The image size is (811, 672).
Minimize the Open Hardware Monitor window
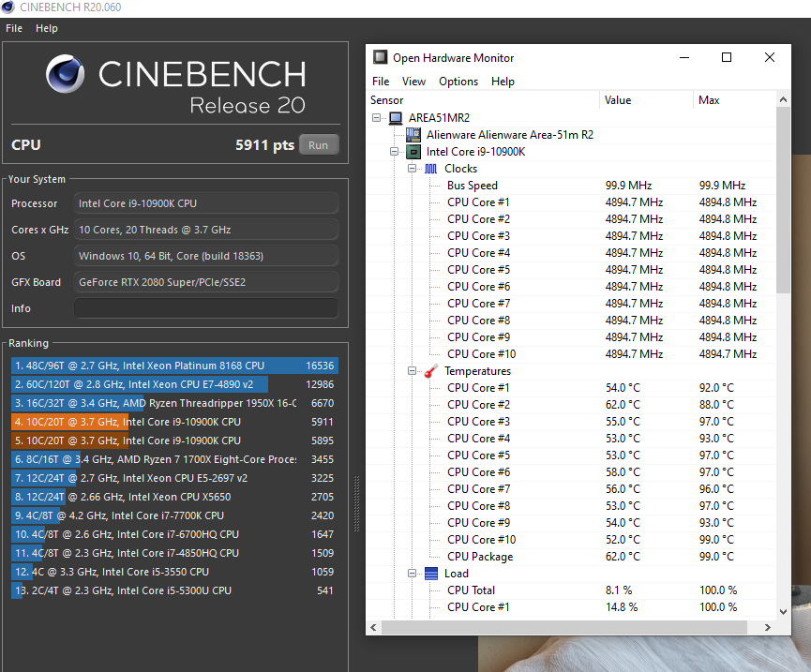(x=684, y=57)
